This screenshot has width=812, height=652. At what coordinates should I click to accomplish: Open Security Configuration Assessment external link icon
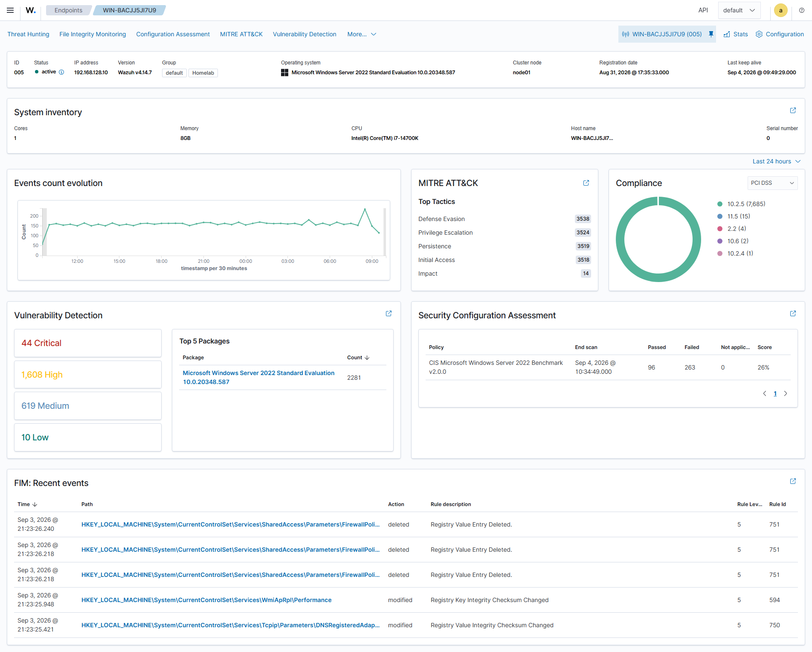pos(793,314)
